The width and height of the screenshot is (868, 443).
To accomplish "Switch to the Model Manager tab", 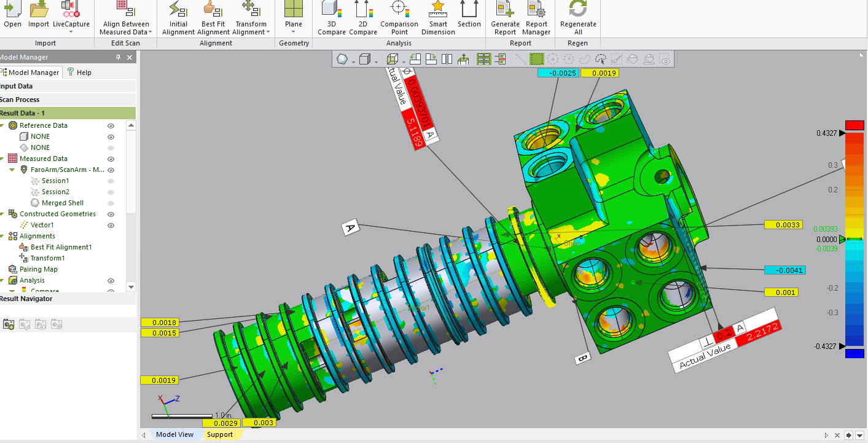I will pyautogui.click(x=29, y=73).
